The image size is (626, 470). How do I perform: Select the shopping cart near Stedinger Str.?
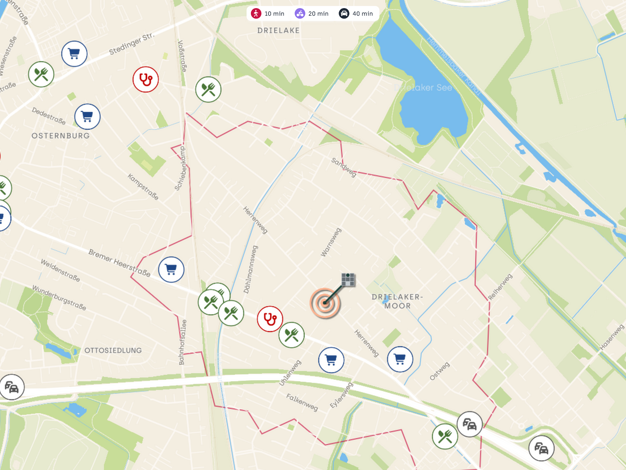pyautogui.click(x=74, y=54)
